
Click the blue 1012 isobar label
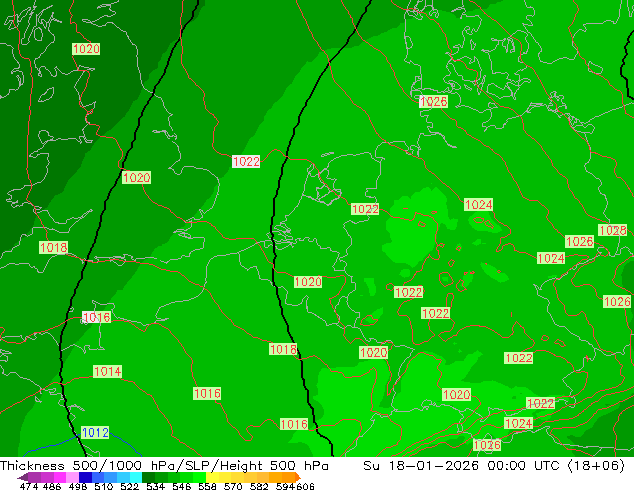[95, 433]
